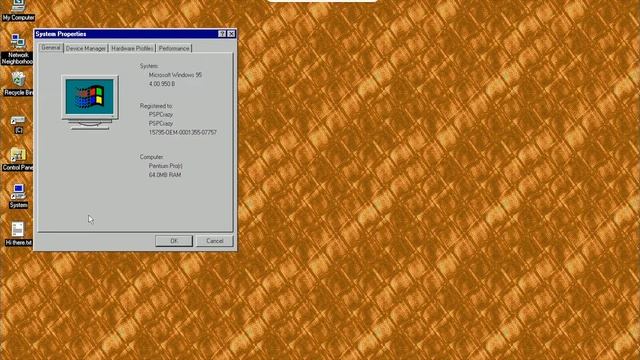
Task: Click the OK button
Action: 174,241
